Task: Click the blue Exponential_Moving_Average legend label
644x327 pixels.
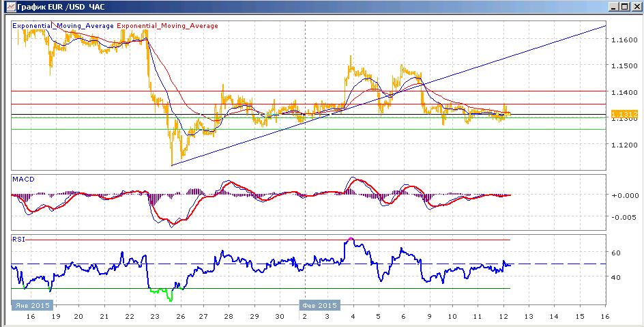Action: [63, 26]
